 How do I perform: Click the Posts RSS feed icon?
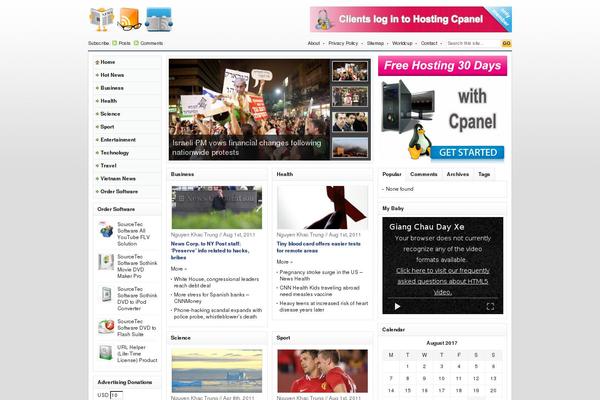114,43
